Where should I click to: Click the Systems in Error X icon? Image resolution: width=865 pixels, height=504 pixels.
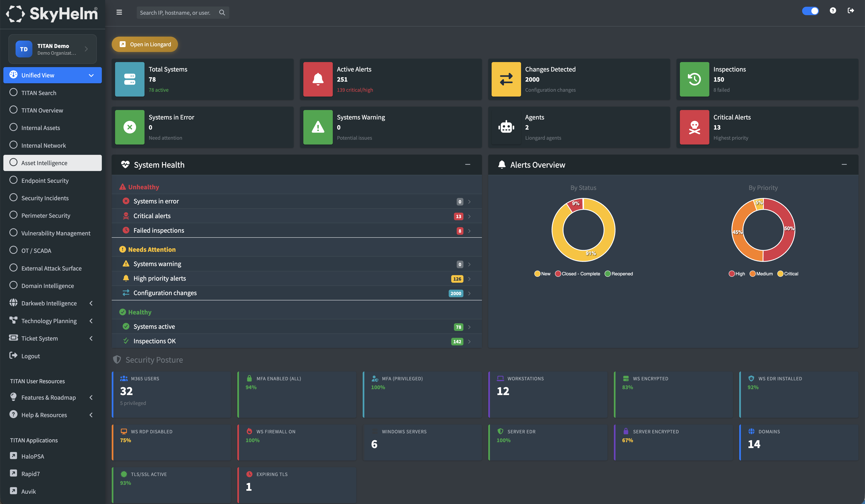(x=130, y=127)
